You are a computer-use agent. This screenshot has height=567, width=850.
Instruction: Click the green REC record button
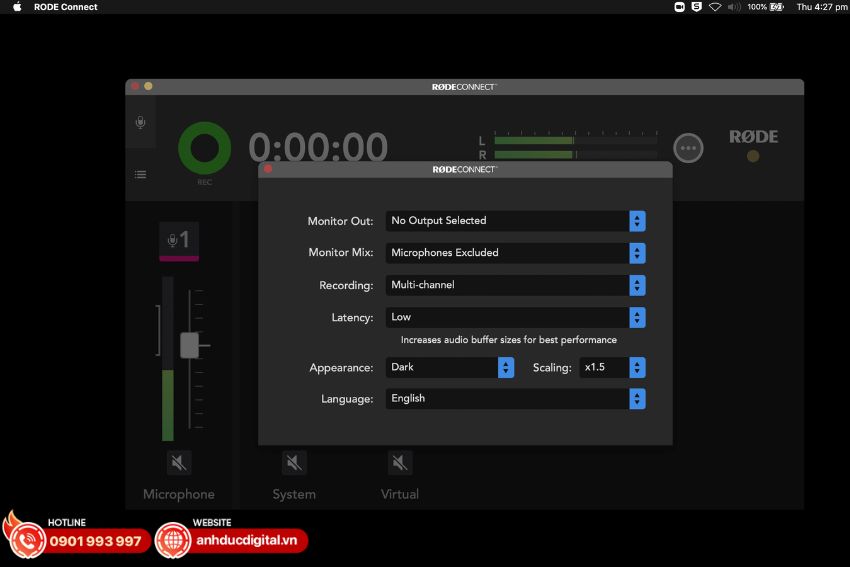click(204, 148)
